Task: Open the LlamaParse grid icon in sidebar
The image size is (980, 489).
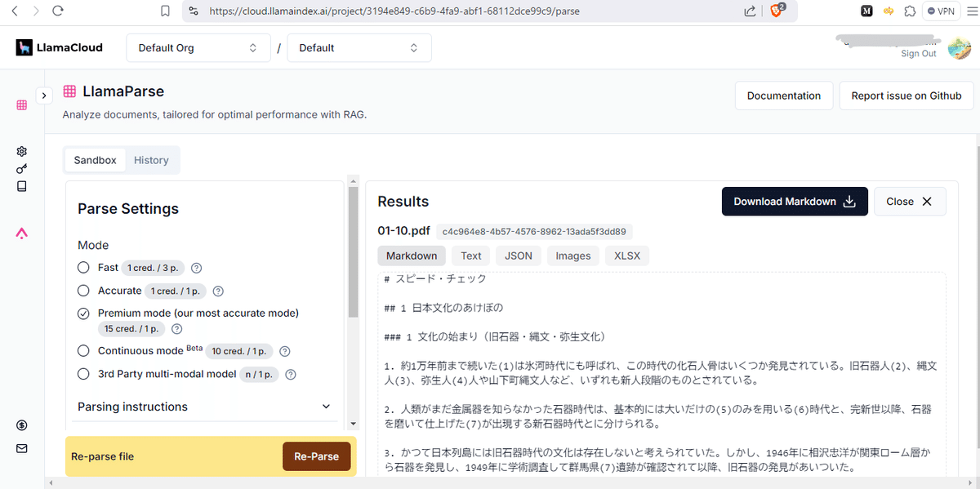Action: [21, 104]
